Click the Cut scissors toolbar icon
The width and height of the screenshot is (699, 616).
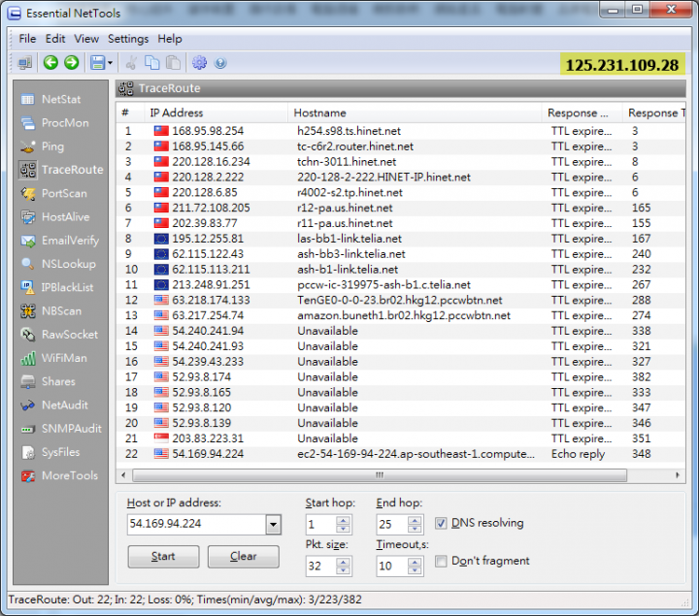click(x=131, y=63)
